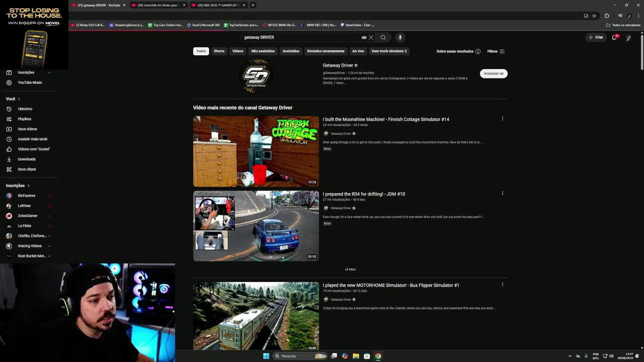Open MOTORHOME Simulator video title

(391, 285)
